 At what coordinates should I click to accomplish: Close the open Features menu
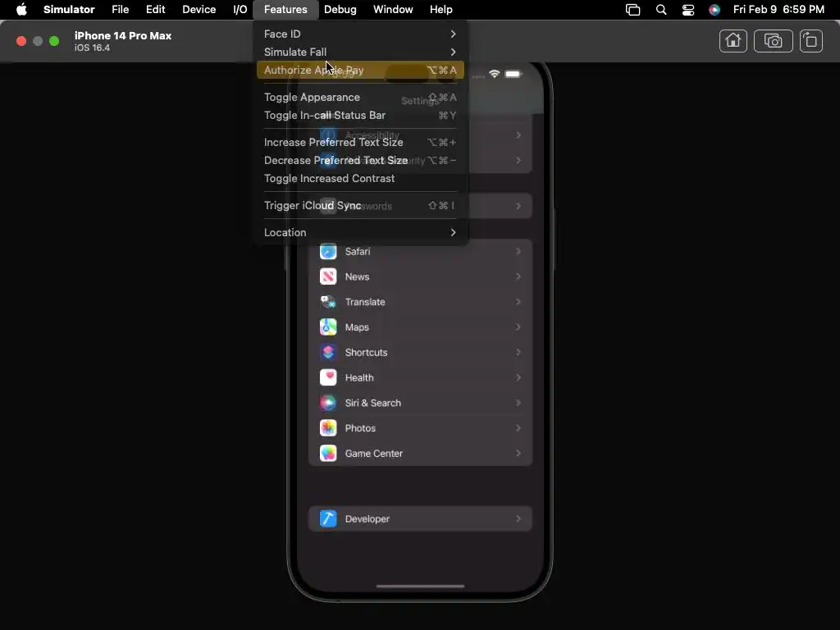(285, 10)
